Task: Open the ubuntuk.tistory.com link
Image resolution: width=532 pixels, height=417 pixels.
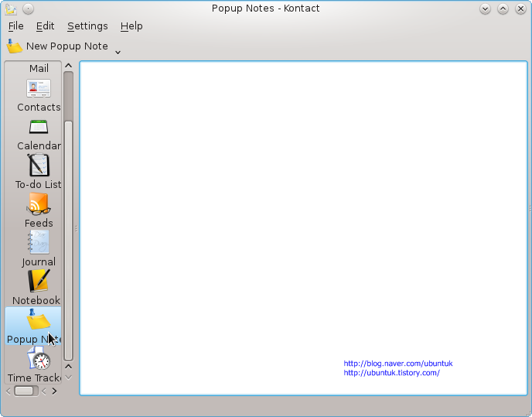Action: 391,373
